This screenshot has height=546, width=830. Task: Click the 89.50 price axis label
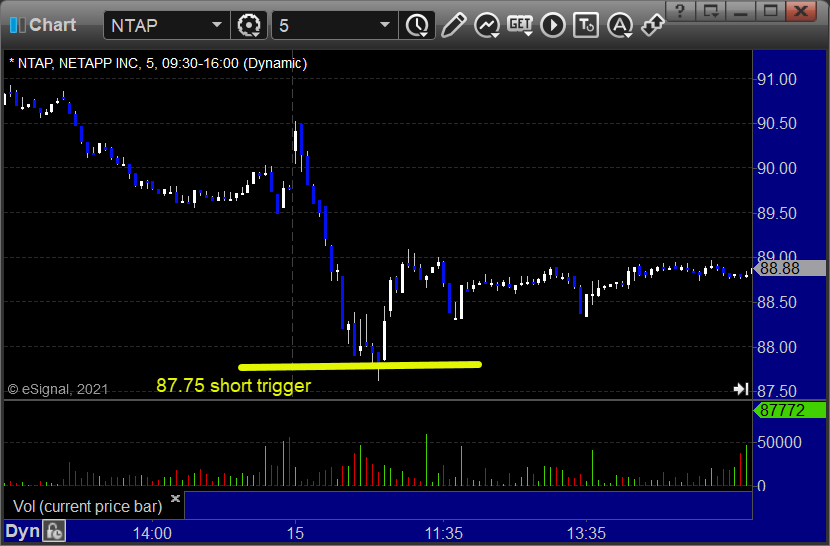[777, 213]
